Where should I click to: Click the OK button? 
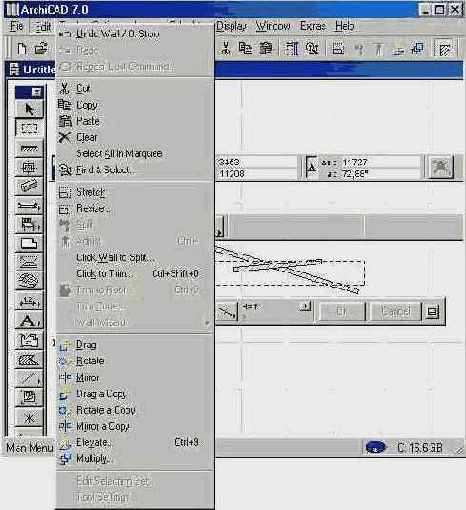click(341, 312)
